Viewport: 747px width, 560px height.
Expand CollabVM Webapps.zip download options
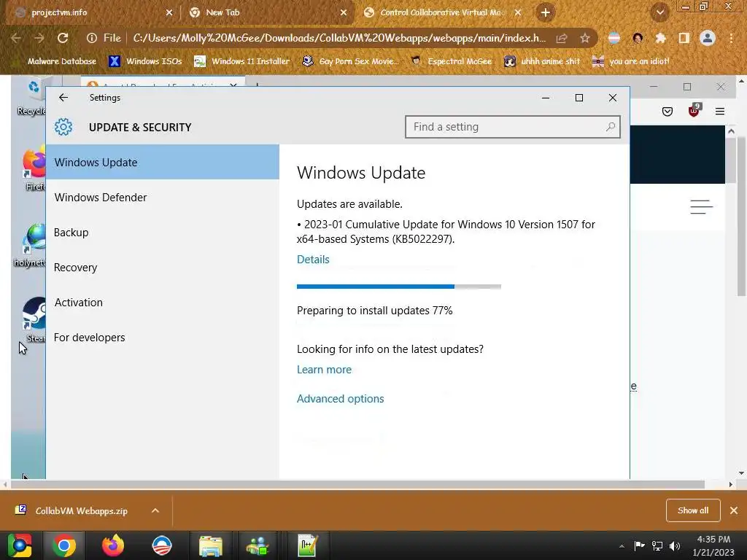click(155, 510)
